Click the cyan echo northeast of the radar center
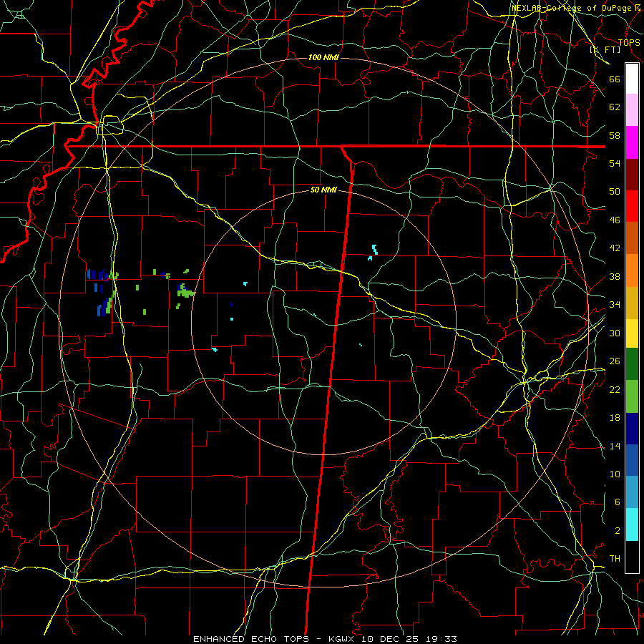 (374, 250)
